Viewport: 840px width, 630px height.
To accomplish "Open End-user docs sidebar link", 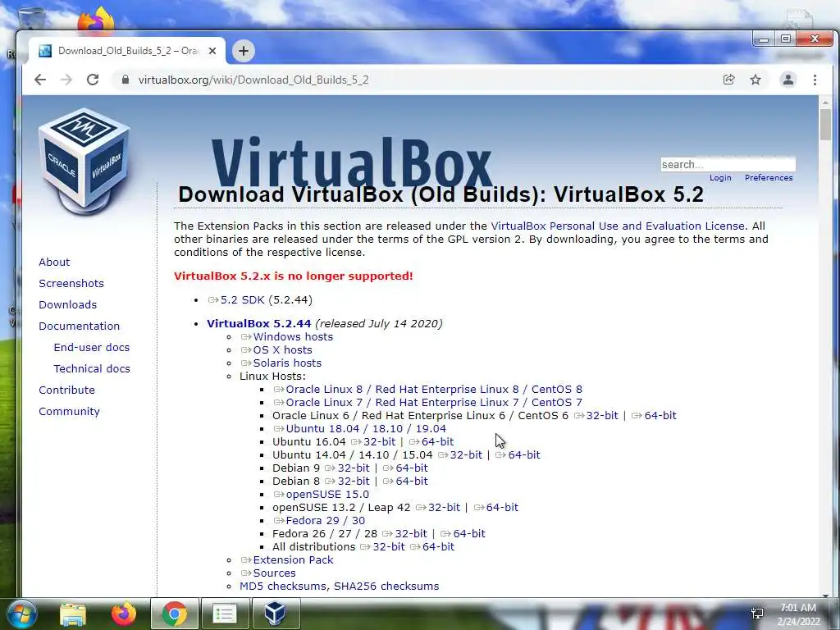I will coord(92,347).
